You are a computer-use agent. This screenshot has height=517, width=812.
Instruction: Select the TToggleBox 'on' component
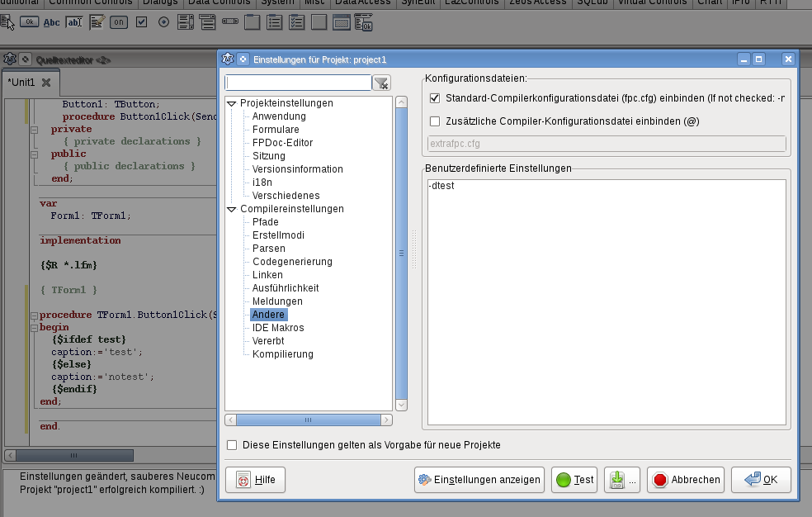click(119, 22)
